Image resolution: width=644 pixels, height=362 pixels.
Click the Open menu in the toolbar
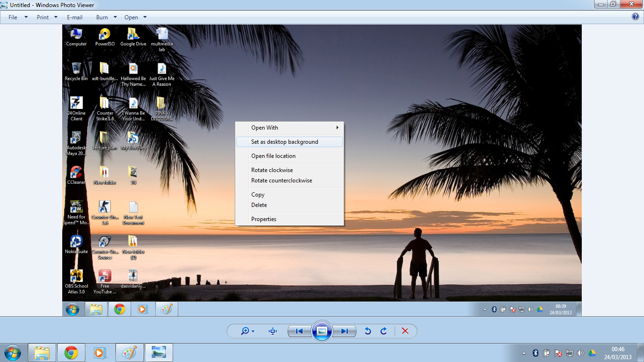tap(131, 17)
